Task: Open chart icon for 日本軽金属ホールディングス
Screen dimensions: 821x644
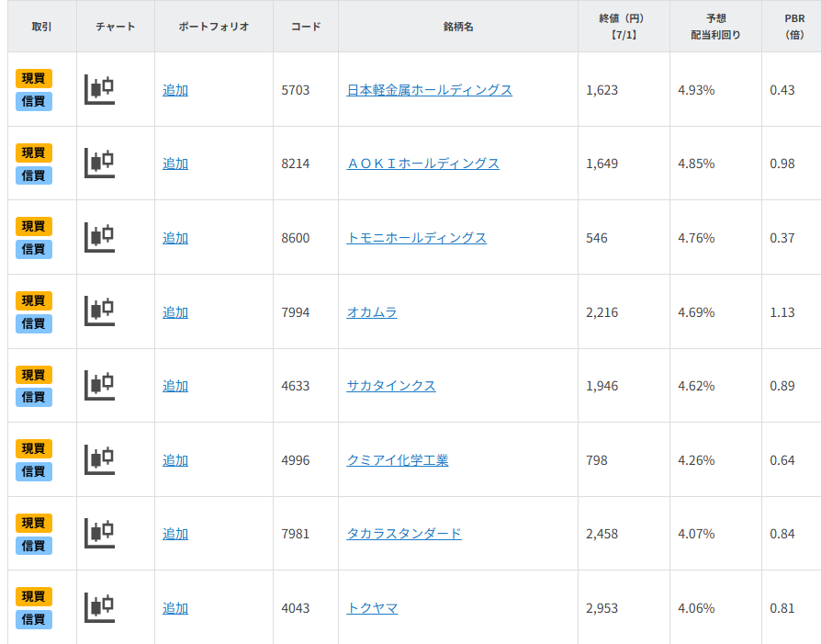Action: (100, 89)
